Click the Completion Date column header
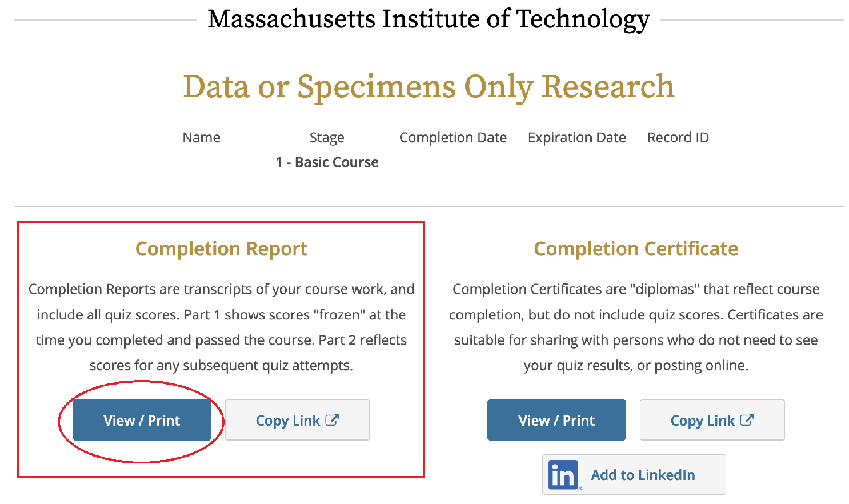This screenshot has height=504, width=849. [453, 138]
